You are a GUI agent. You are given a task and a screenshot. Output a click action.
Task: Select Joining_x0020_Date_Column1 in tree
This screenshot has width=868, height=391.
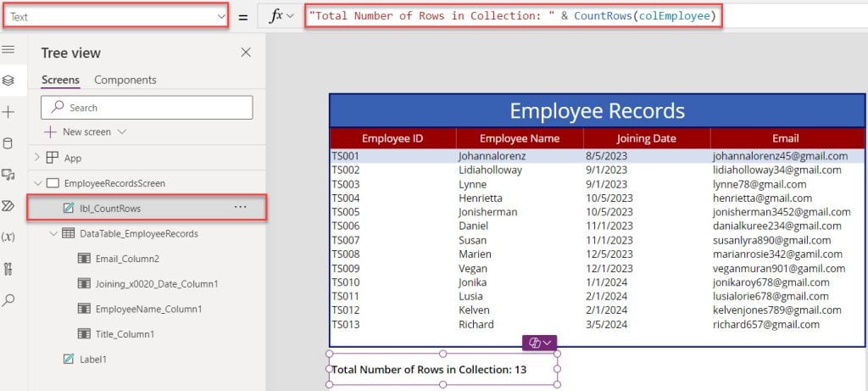click(x=157, y=283)
